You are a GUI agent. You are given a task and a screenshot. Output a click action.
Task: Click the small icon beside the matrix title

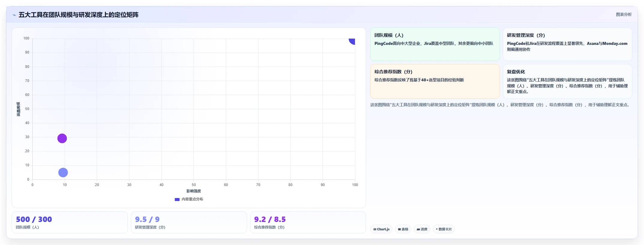pyautogui.click(x=14, y=15)
